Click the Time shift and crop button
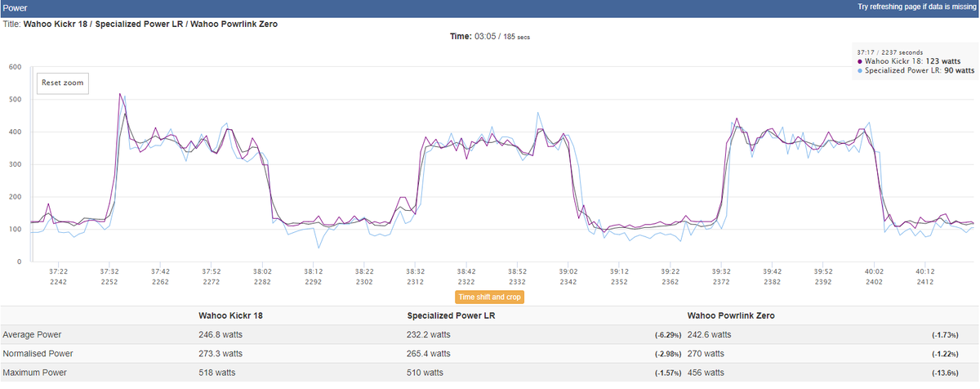The height and width of the screenshot is (389, 980). point(490,297)
